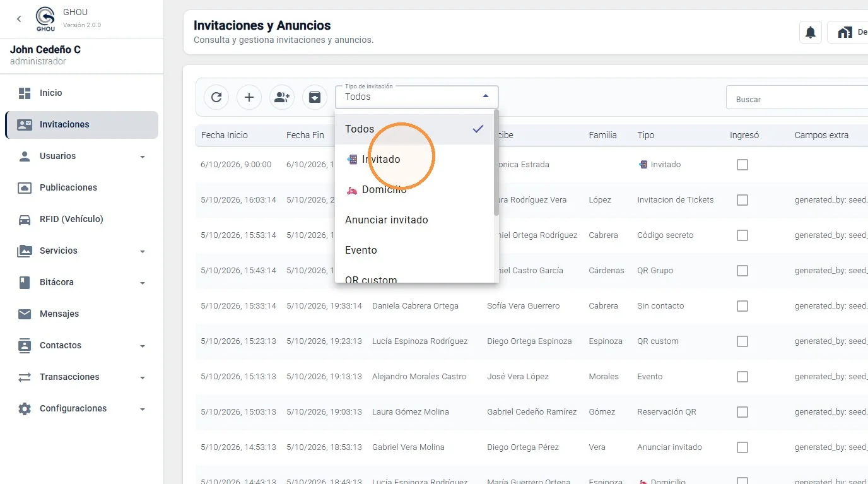
Task: Expand the Bitácora submenu arrow
Action: (143, 283)
